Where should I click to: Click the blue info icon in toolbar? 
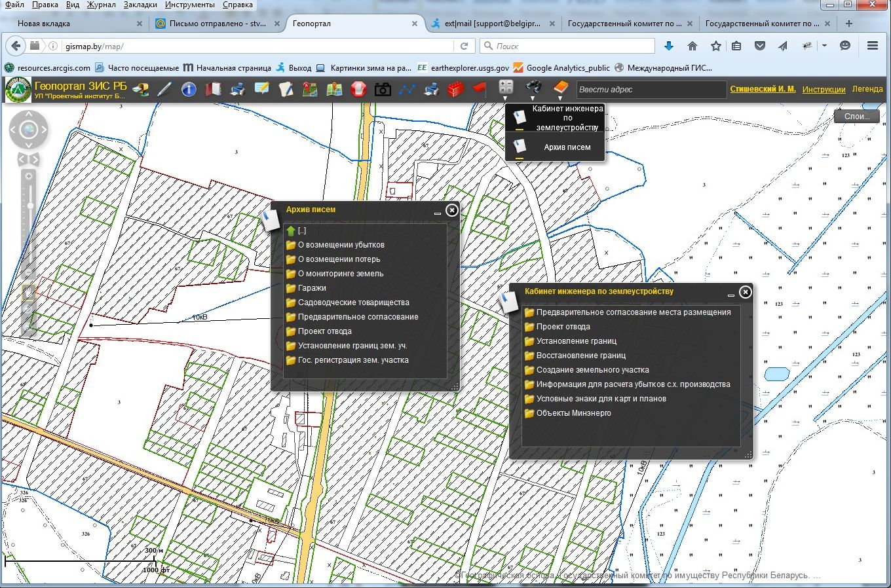(189, 89)
